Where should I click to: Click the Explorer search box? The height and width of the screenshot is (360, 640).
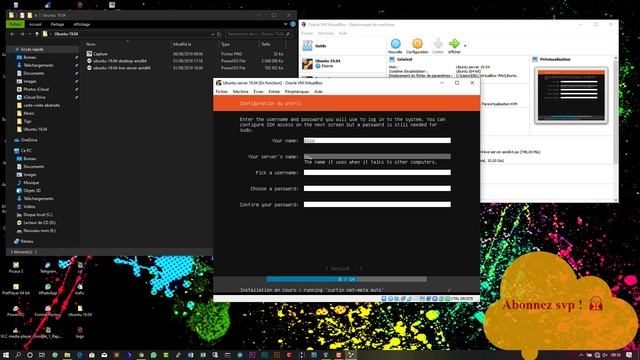coord(259,34)
